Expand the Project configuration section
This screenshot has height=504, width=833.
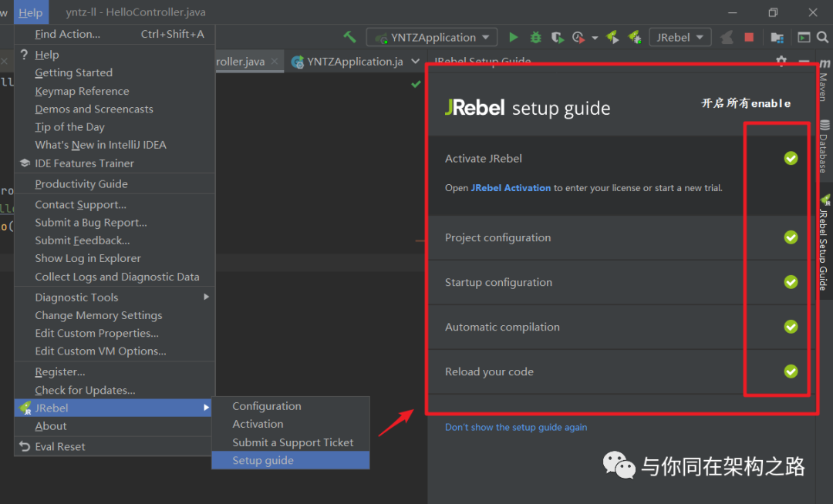tap(622, 237)
